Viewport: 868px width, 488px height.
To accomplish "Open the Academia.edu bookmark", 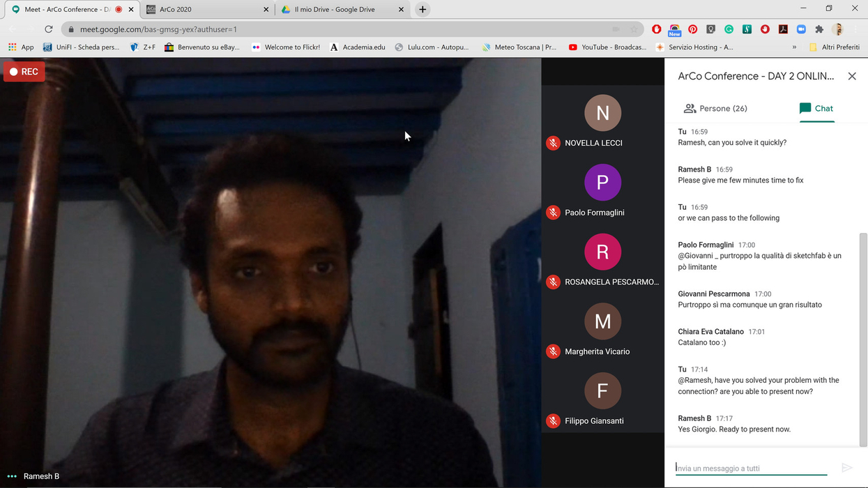I will [x=357, y=47].
